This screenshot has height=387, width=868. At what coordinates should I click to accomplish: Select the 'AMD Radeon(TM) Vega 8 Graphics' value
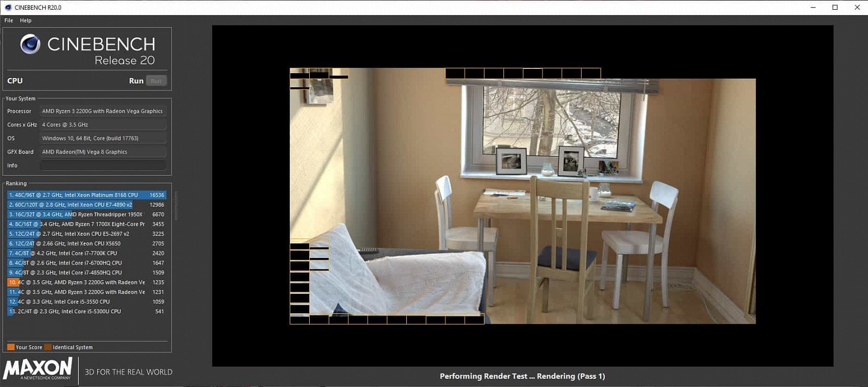click(103, 152)
